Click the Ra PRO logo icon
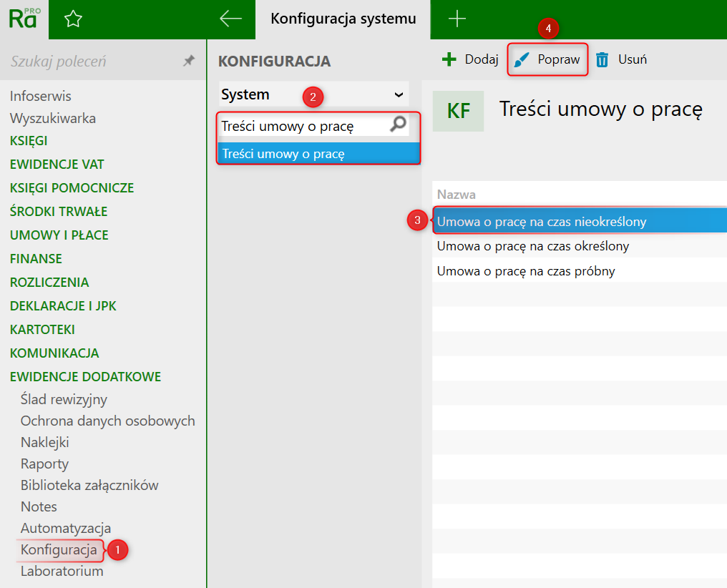This screenshot has height=588, width=727. [x=24, y=19]
